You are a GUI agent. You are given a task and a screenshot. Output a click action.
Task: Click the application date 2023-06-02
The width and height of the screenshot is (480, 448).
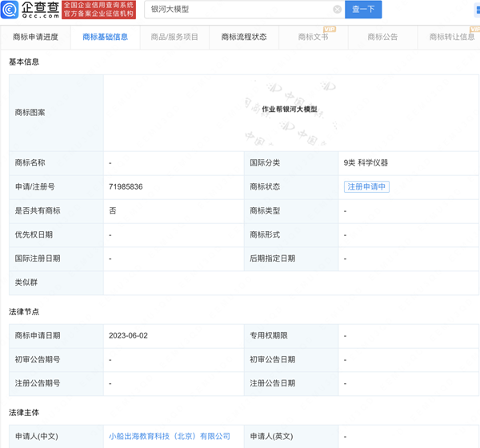(x=128, y=336)
